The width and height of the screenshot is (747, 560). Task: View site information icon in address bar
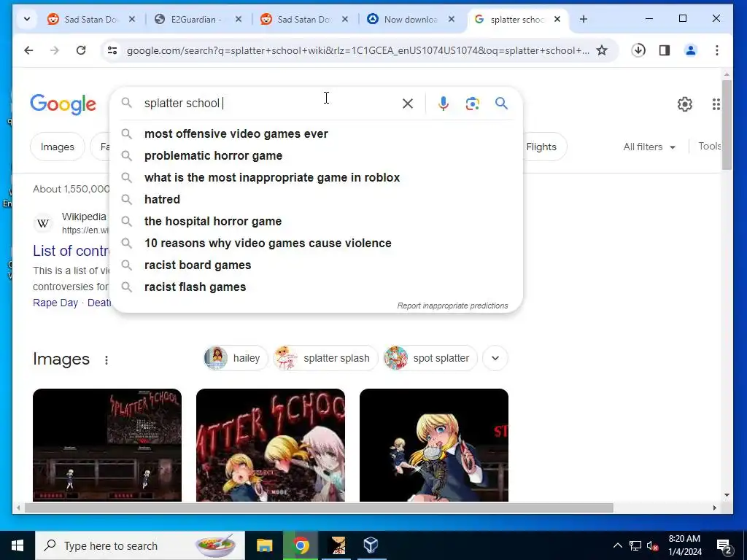click(112, 50)
